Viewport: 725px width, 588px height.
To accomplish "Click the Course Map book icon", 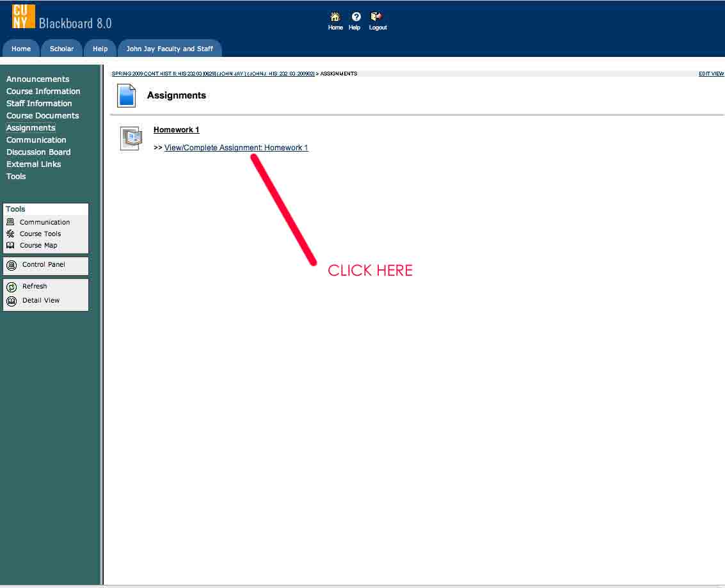I will coord(10,245).
